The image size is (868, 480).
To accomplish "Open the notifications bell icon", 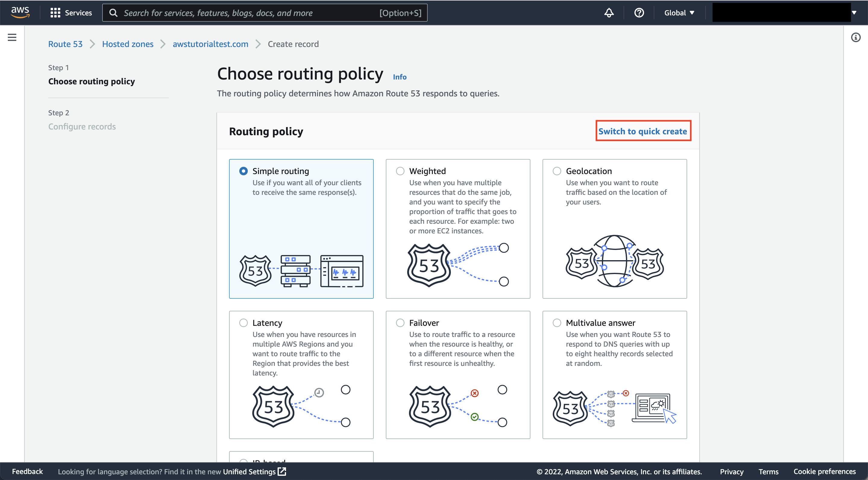I will (x=609, y=13).
